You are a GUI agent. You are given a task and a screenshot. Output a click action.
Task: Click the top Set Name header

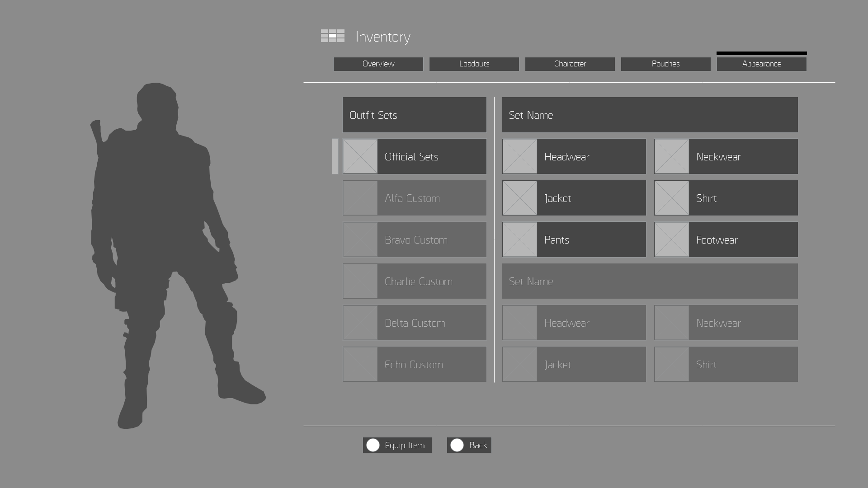[x=650, y=115]
